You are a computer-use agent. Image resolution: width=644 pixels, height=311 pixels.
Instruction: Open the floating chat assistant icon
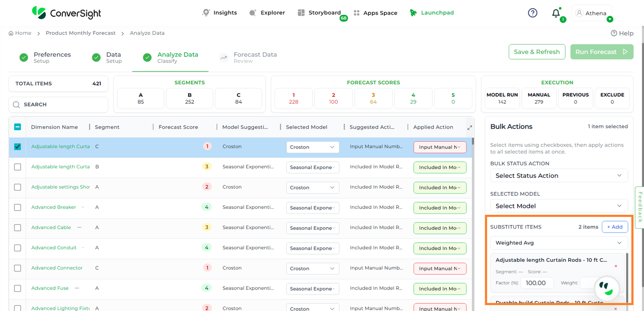click(x=606, y=288)
